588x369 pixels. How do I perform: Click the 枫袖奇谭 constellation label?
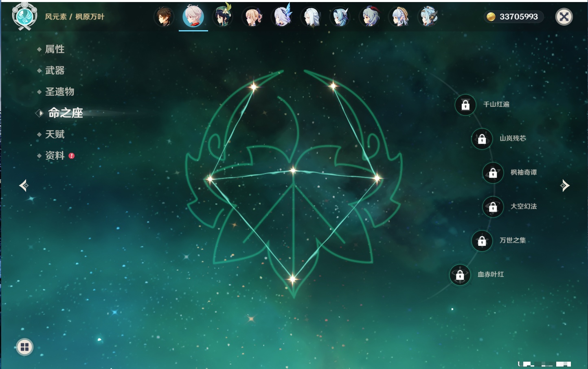pyautogui.click(x=524, y=172)
